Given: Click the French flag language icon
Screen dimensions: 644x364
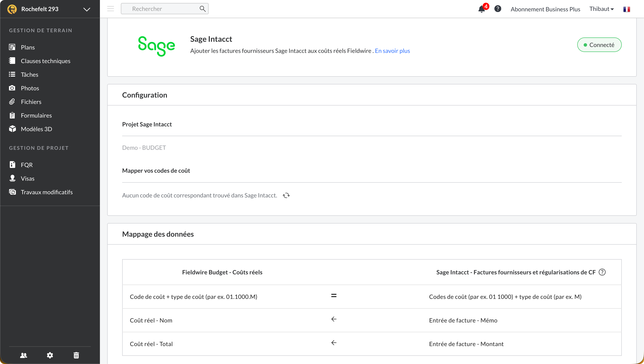Looking at the screenshot, I should (x=627, y=9).
